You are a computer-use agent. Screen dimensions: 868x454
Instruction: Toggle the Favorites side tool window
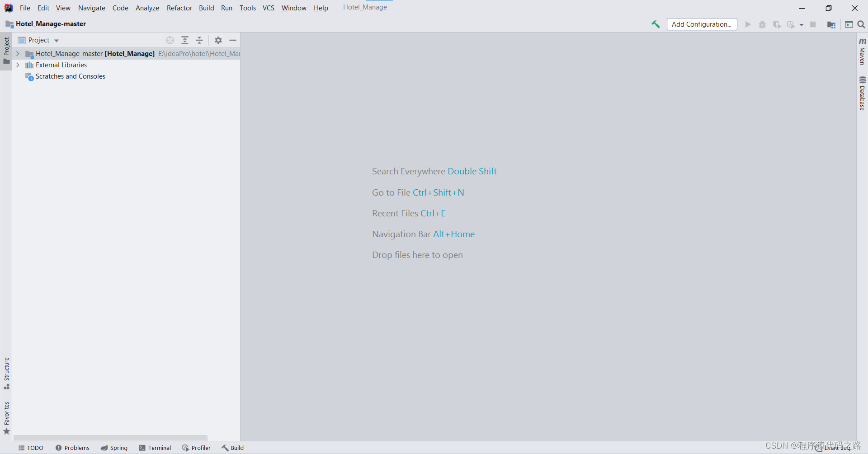tap(6, 418)
